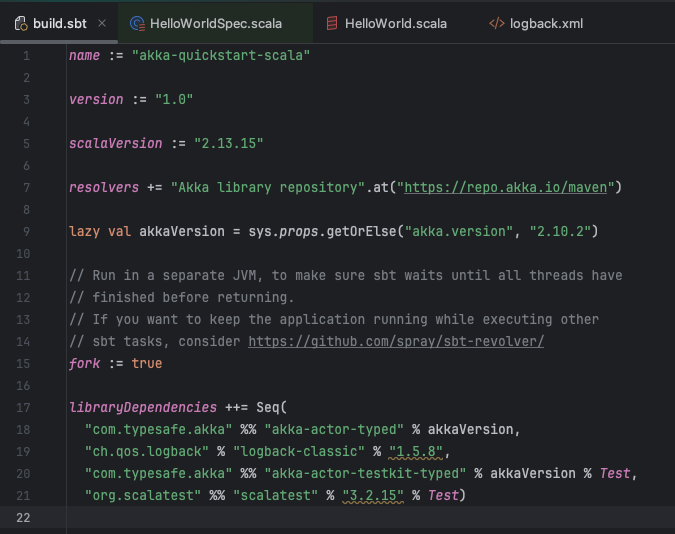Viewport: 675px width, 534px height.
Task: Click the comment on line 13
Action: point(334,320)
